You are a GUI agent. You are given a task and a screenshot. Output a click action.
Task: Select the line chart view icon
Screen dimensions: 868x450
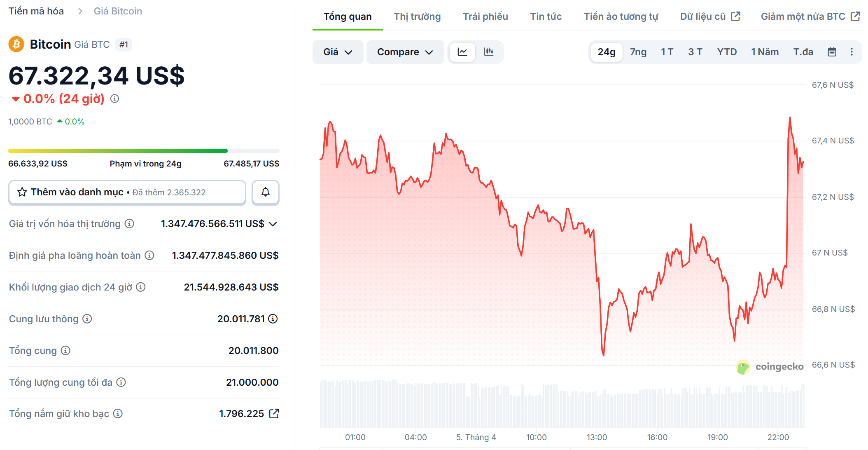pyautogui.click(x=462, y=52)
